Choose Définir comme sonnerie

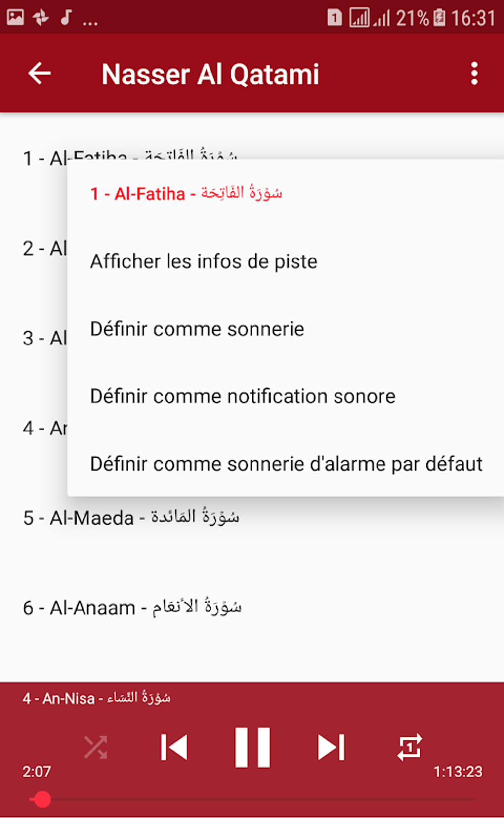click(x=197, y=329)
